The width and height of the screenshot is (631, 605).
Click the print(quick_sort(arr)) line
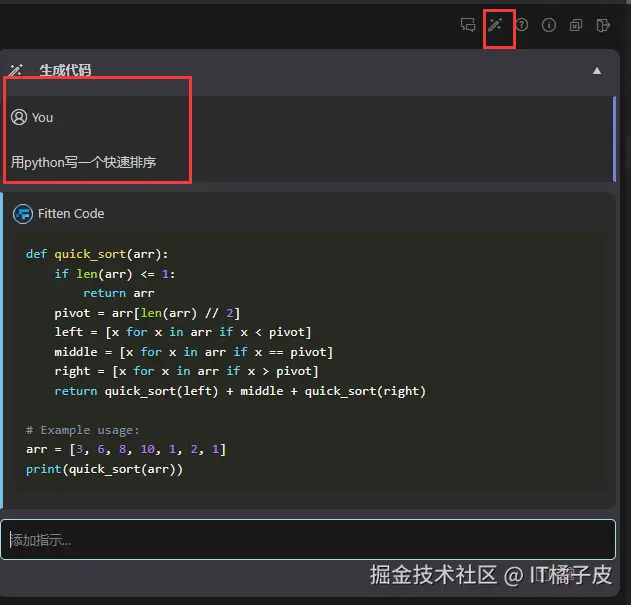pos(104,469)
